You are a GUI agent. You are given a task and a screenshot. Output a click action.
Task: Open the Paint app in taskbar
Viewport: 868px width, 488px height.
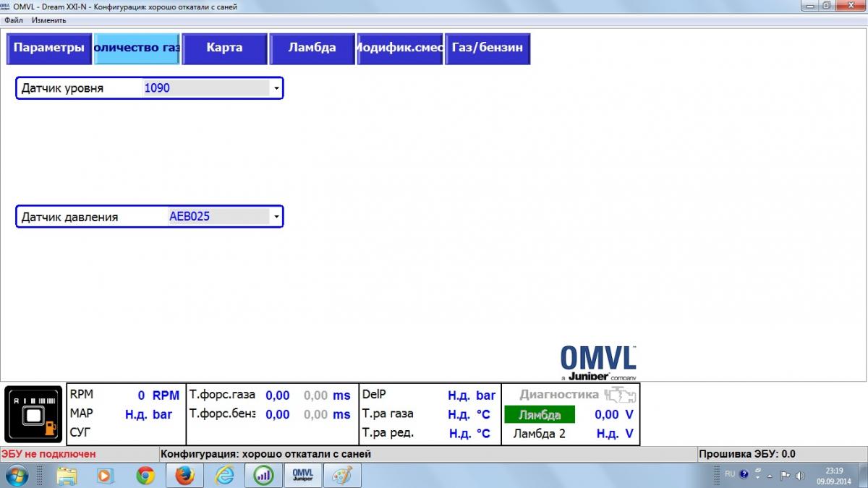(341, 475)
